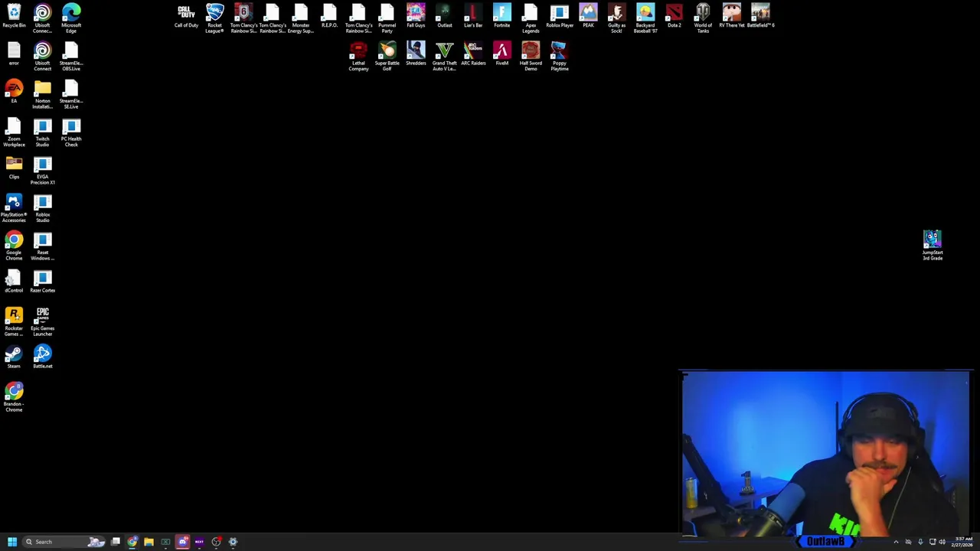980x551 pixels.
Task: Open the Twitch Studio shortcut
Action: tap(42, 133)
